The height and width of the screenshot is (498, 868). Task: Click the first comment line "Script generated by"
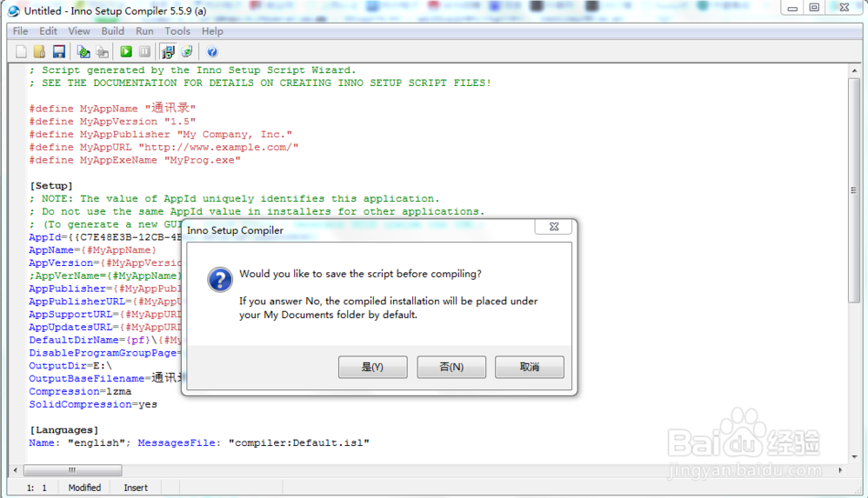click(192, 70)
